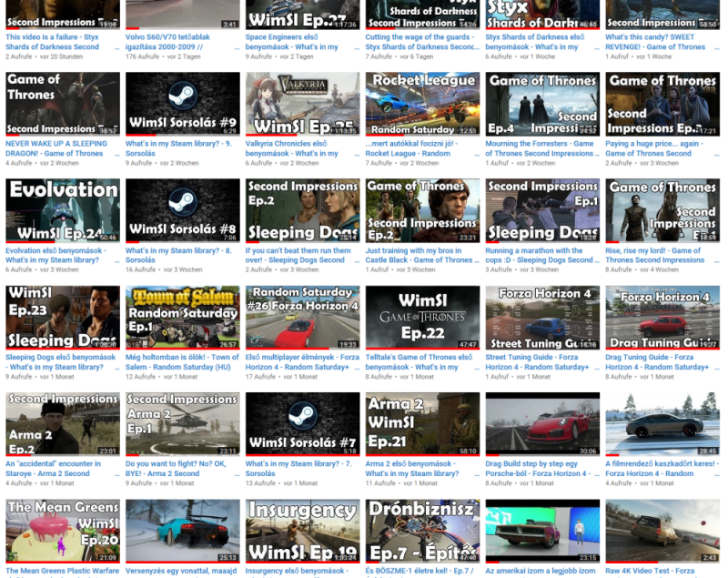Screen dimensions: 728x578
Task: Open 'És BÖSZME-1 életre kel! - Ep.7' title link
Action: [x=420, y=571]
